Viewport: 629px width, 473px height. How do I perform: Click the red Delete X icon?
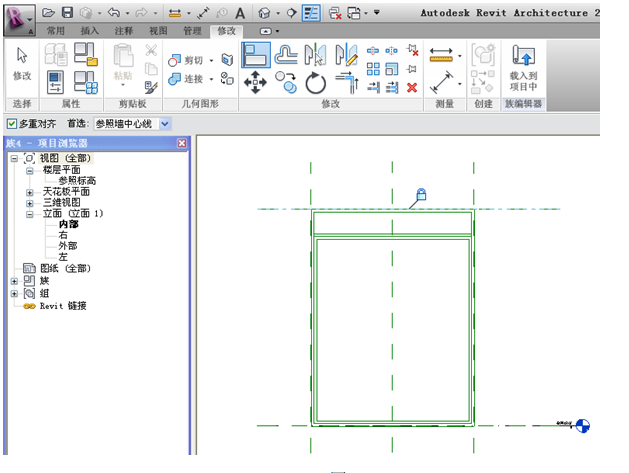pos(412,87)
